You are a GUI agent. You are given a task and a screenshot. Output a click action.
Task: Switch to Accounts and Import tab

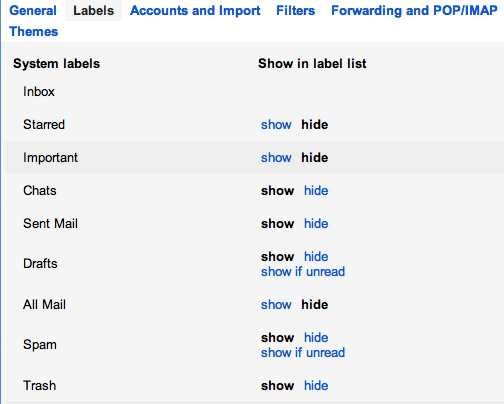pyautogui.click(x=195, y=10)
